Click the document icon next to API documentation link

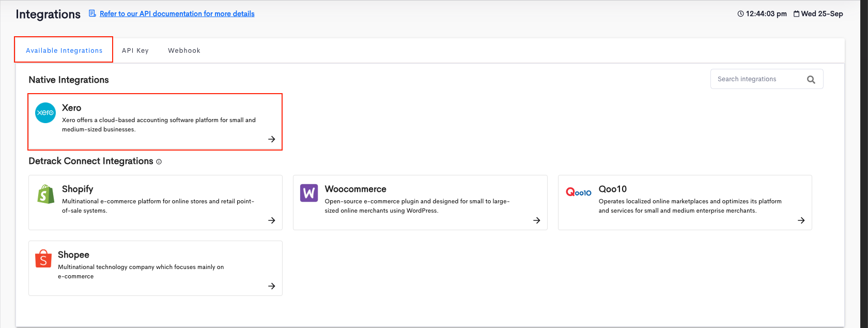[x=92, y=13]
